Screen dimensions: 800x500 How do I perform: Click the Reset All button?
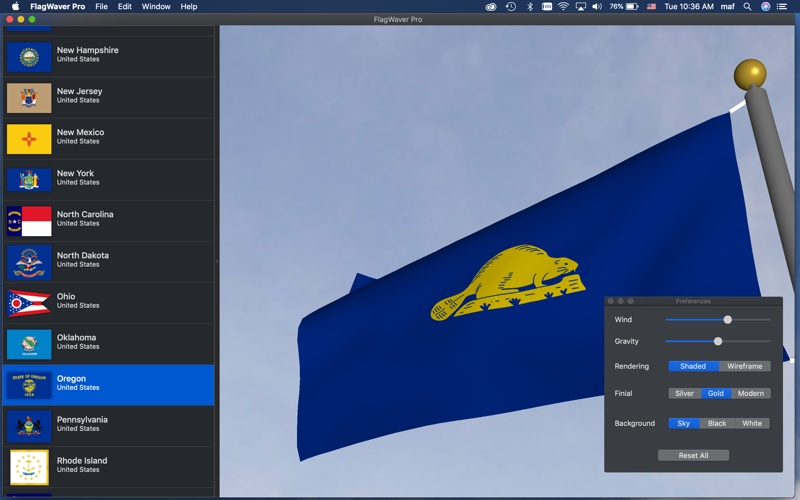click(x=693, y=456)
